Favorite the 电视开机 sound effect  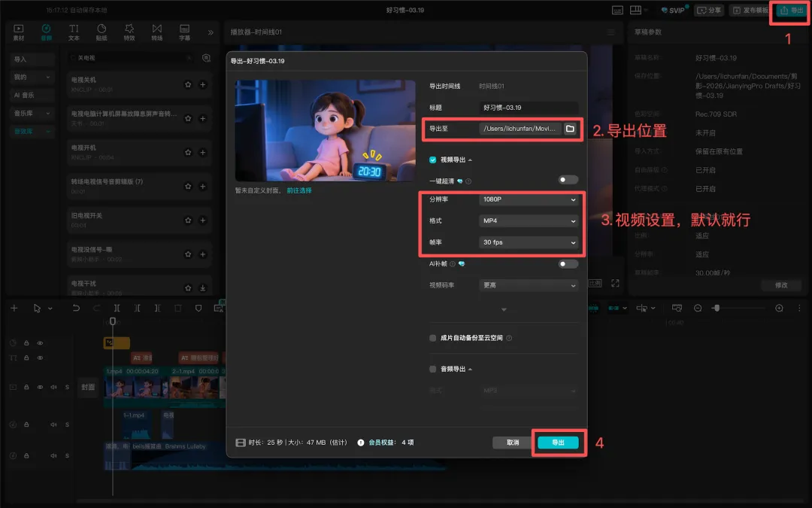tap(188, 152)
